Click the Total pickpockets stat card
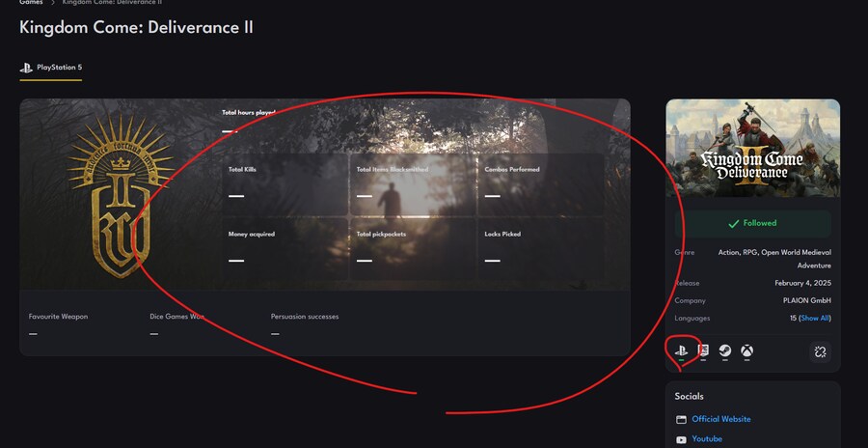Image resolution: width=868 pixels, height=448 pixels. coord(413,249)
